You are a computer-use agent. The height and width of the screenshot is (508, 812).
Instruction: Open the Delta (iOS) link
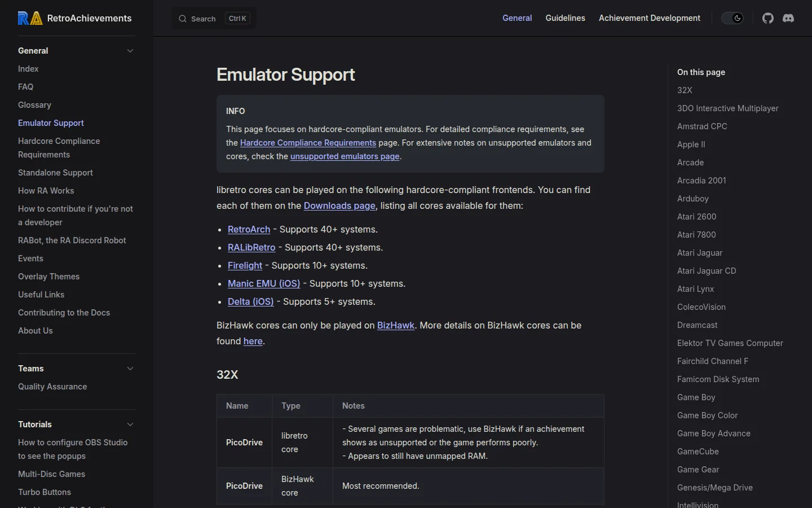(x=251, y=301)
